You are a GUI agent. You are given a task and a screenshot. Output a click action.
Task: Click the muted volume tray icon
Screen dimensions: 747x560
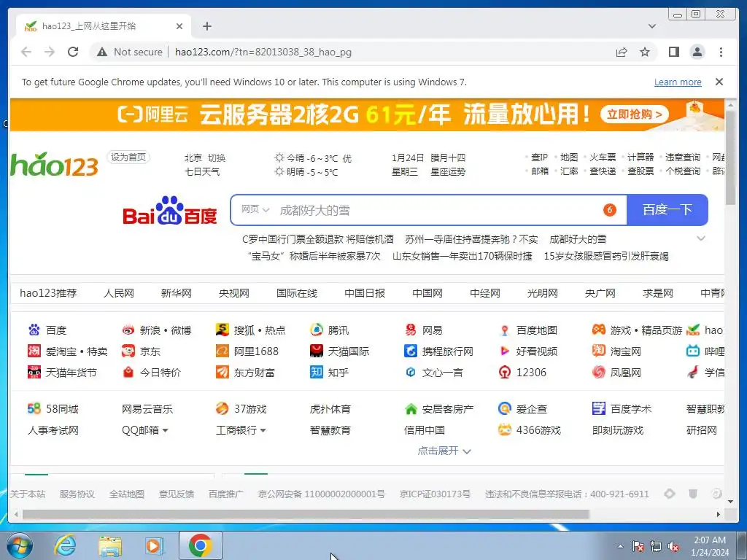(x=673, y=547)
